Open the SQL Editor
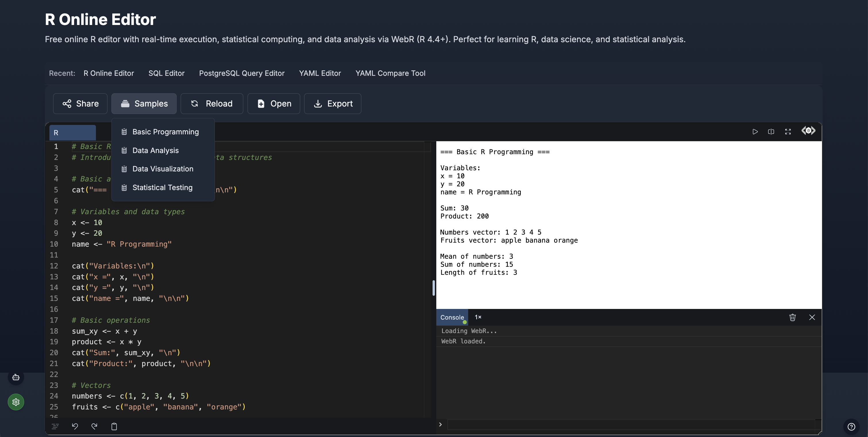Image resolution: width=868 pixels, height=437 pixels. coord(167,73)
